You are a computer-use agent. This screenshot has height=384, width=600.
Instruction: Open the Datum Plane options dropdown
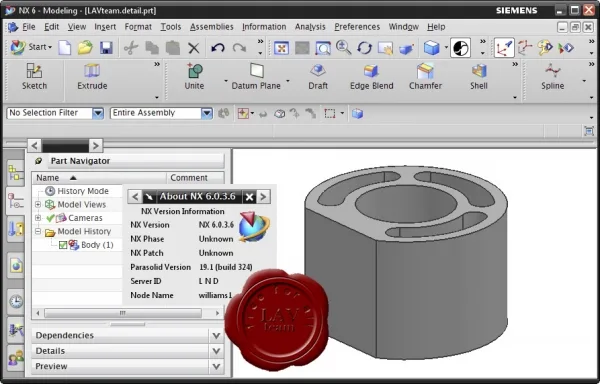(x=288, y=81)
